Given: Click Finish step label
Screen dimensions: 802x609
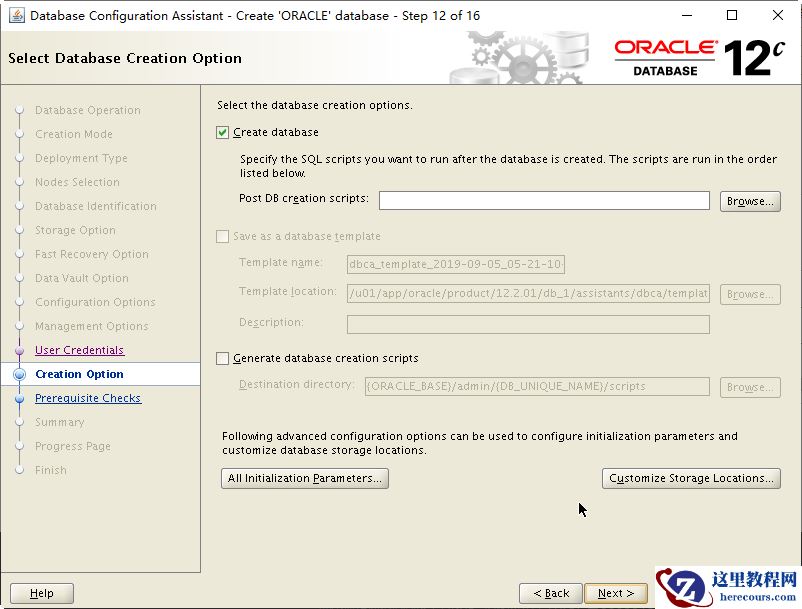Looking at the screenshot, I should click(51, 470).
